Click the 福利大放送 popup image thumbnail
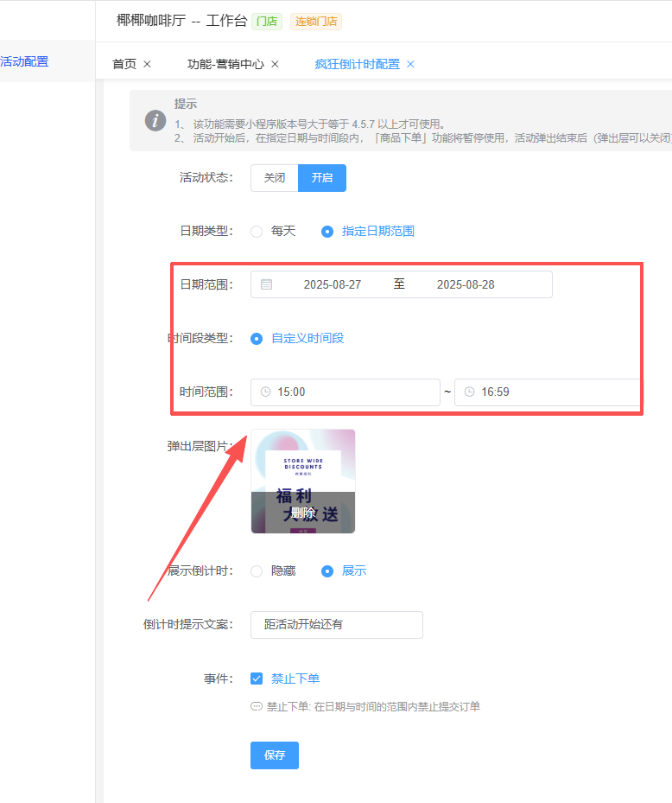672x803 pixels. (x=303, y=481)
